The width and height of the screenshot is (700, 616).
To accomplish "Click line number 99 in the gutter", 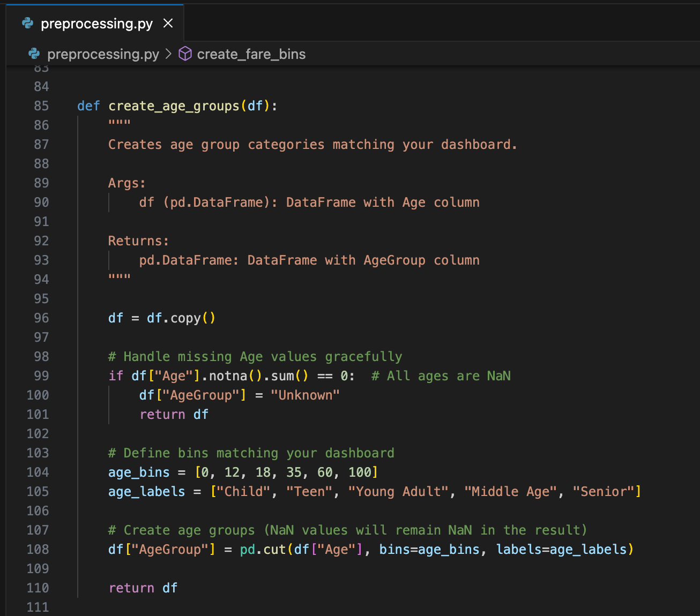I will click(41, 376).
